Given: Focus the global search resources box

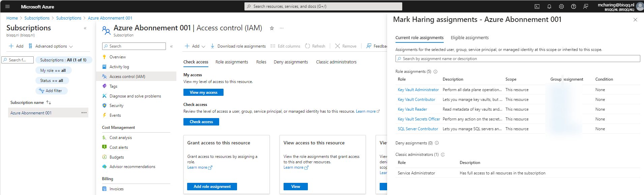Looking at the screenshot, I should point(323,6).
